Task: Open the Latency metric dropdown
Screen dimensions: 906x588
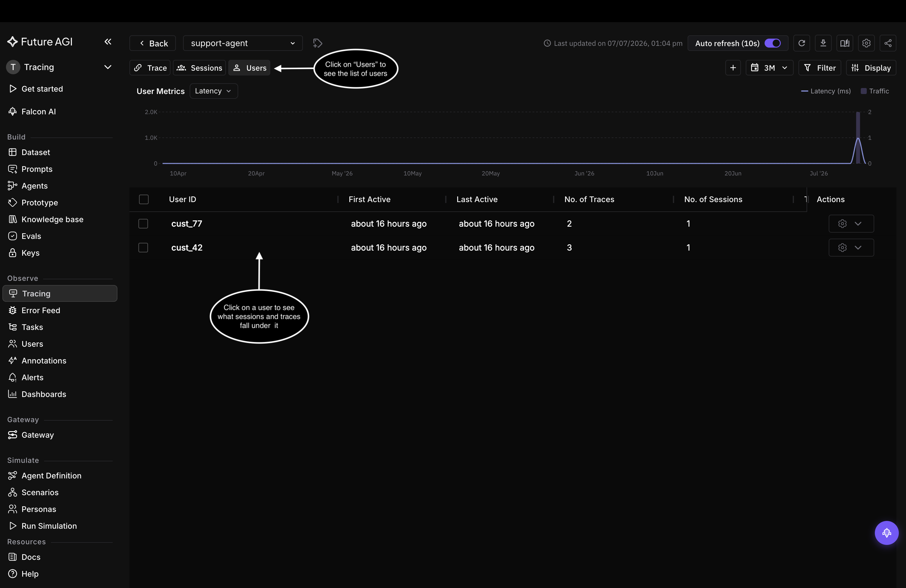Action: pyautogui.click(x=214, y=91)
